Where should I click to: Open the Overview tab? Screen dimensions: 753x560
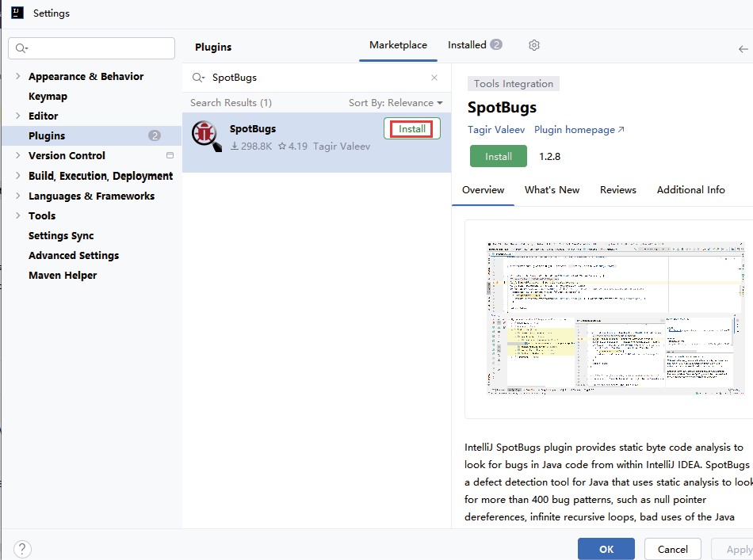(484, 190)
